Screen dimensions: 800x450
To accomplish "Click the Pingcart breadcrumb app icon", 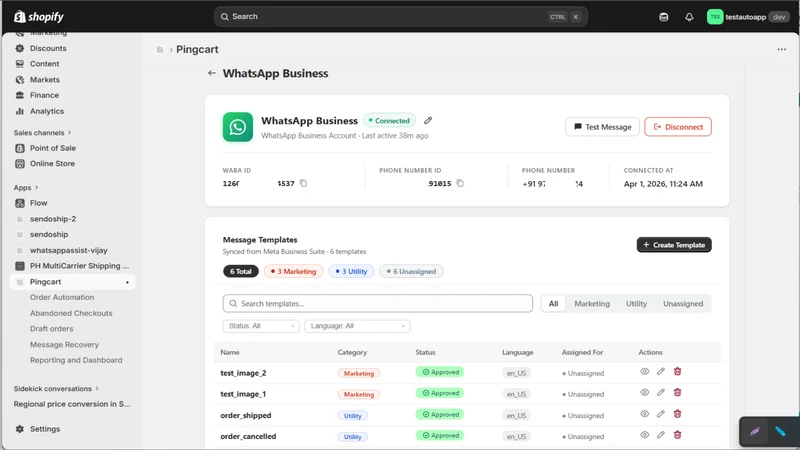I will (x=160, y=49).
